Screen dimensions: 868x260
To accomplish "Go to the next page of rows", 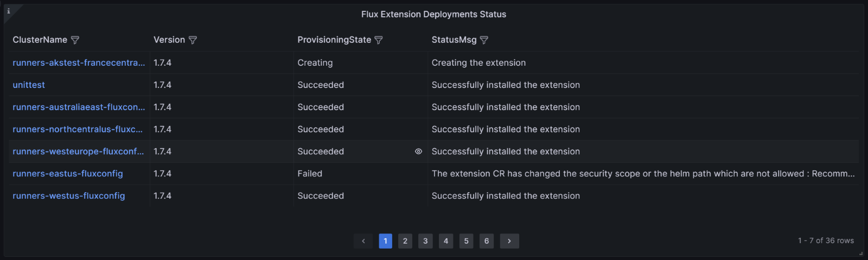I will 509,241.
